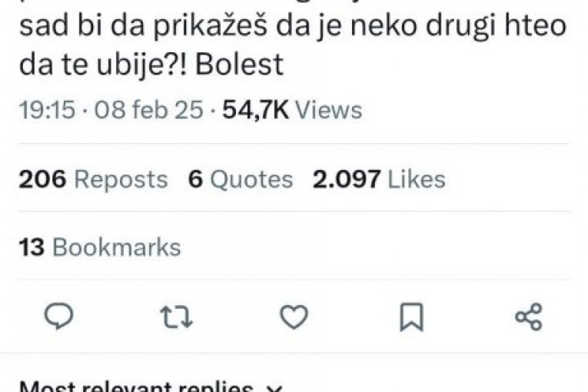Tap the reply speech bubble icon
The image size is (588, 392).
[x=59, y=317]
